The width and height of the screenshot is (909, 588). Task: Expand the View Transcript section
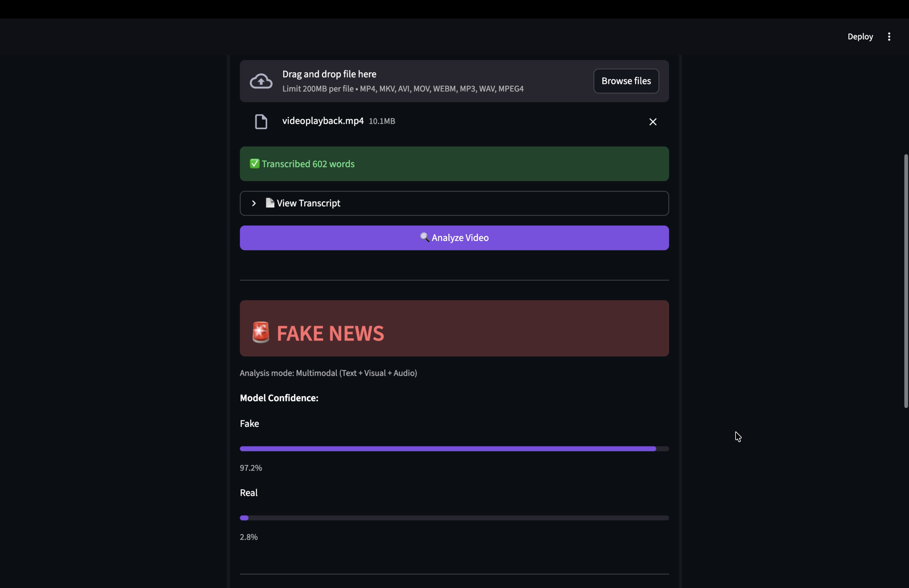[454, 203]
